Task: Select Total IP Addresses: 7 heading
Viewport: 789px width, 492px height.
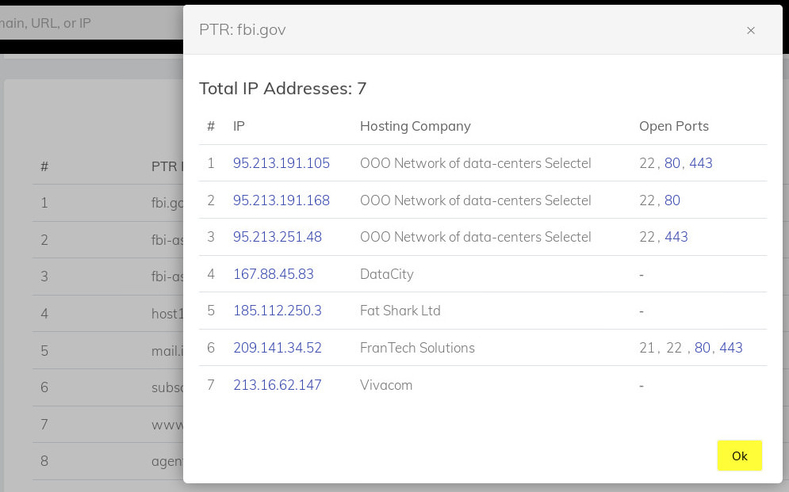Action: point(283,89)
